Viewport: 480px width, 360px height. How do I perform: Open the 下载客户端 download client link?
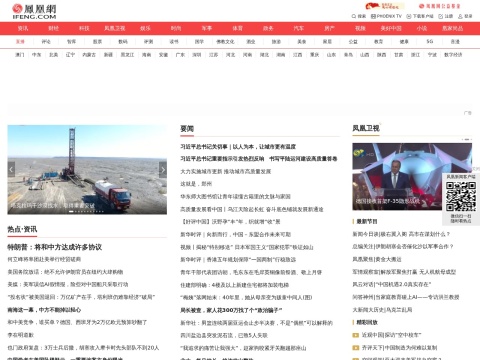click(x=420, y=16)
